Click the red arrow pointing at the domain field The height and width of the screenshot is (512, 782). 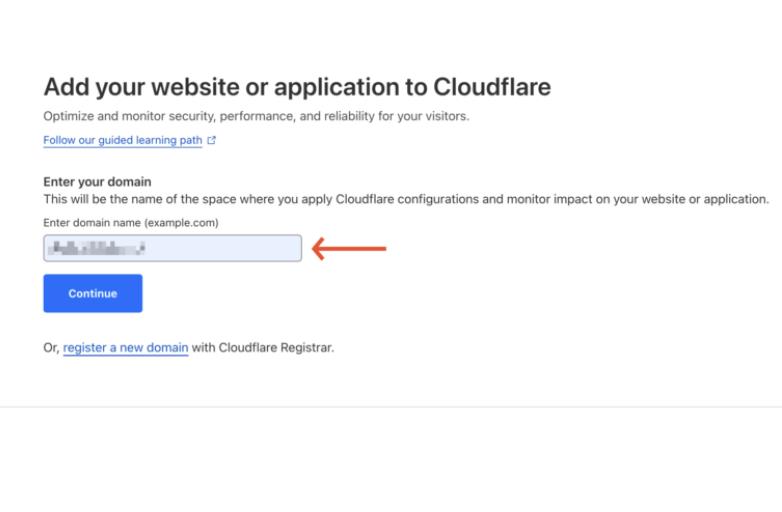point(349,248)
